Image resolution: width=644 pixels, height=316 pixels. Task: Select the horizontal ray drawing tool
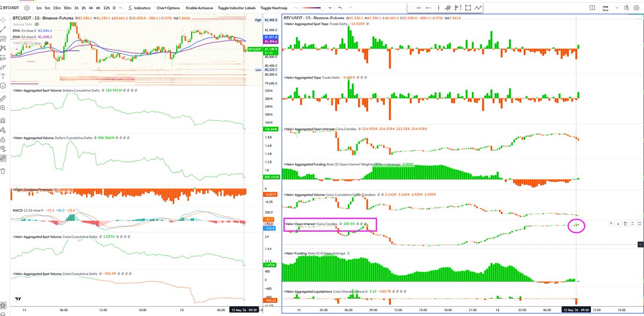tap(428, 8)
